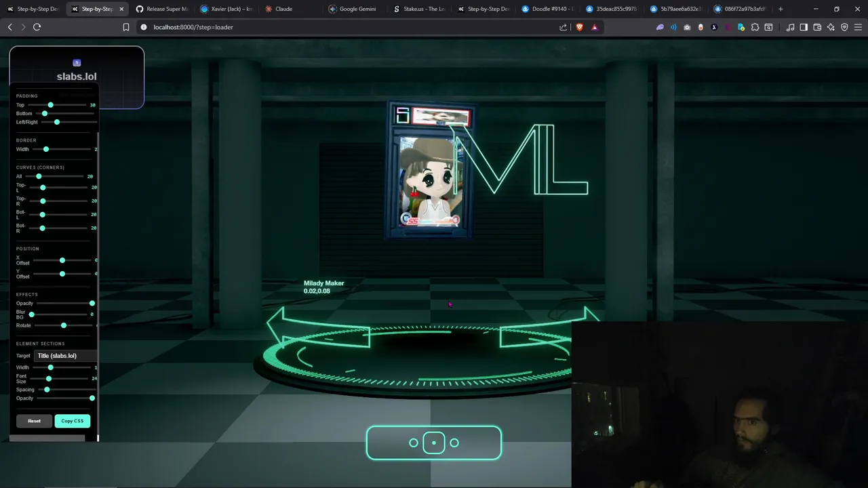Toggle the browser sidebar panel icon
Image resolution: width=868 pixels, height=488 pixels.
click(804, 27)
